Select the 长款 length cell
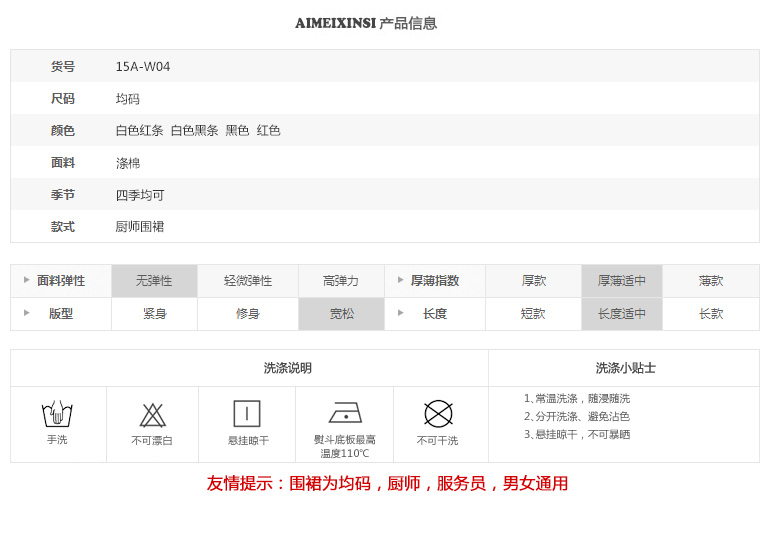The width and height of the screenshot is (780, 543). [711, 314]
